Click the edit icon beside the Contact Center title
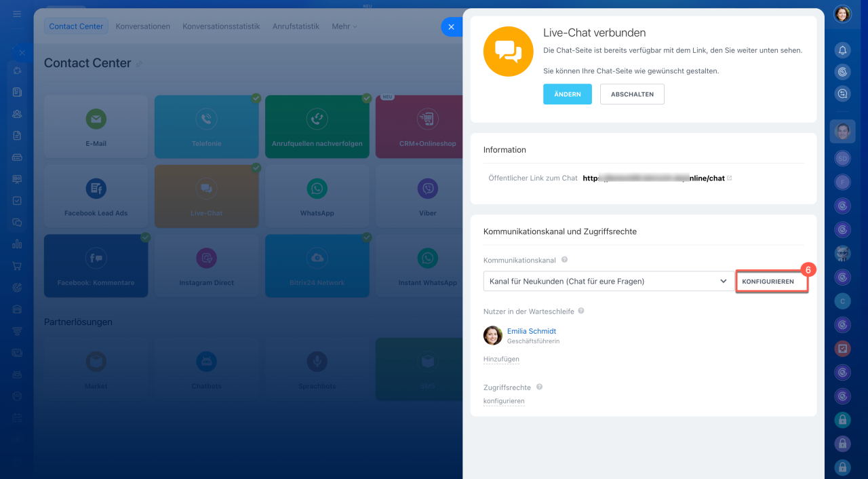Image resolution: width=868 pixels, height=479 pixels. click(139, 64)
